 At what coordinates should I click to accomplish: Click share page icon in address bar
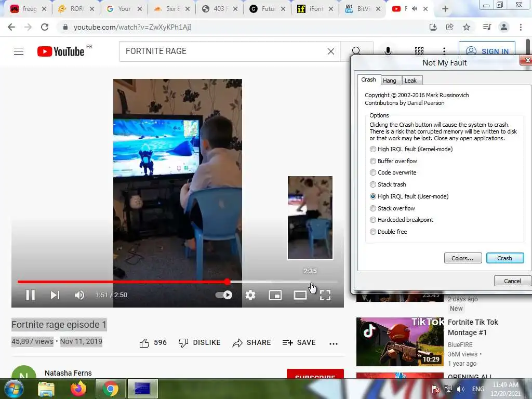449,27
